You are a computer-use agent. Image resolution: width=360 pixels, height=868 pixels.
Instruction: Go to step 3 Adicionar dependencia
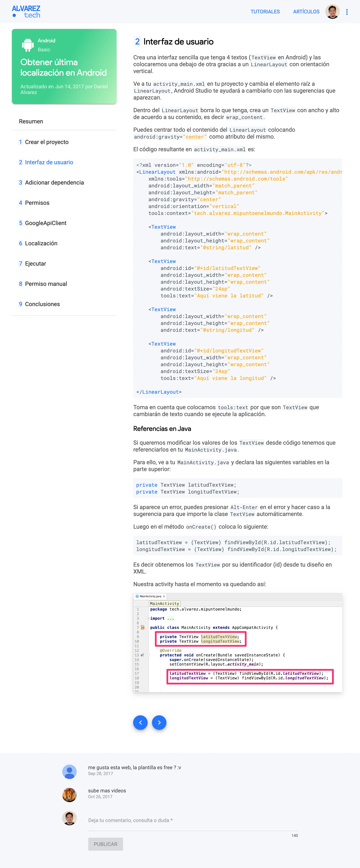[64, 183]
